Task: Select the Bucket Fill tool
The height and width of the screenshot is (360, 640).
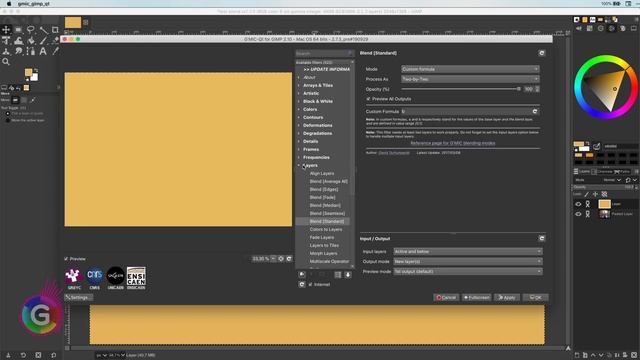Action: (x=31, y=40)
